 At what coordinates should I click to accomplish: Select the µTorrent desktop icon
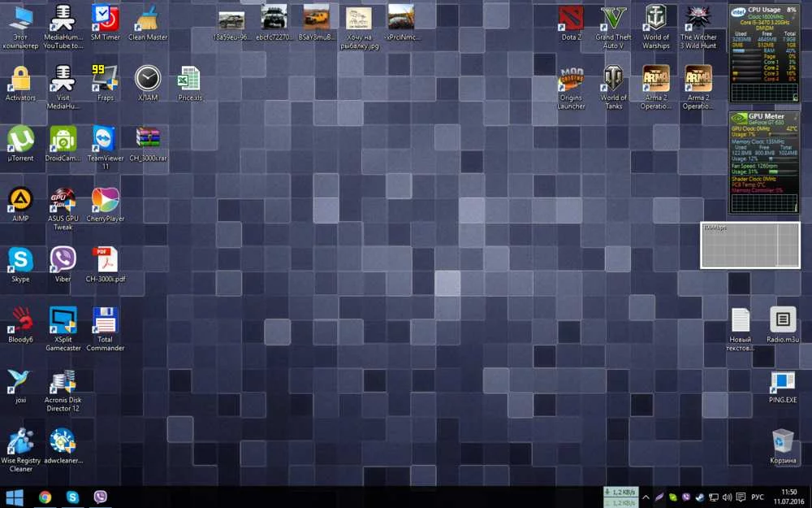[21, 144]
